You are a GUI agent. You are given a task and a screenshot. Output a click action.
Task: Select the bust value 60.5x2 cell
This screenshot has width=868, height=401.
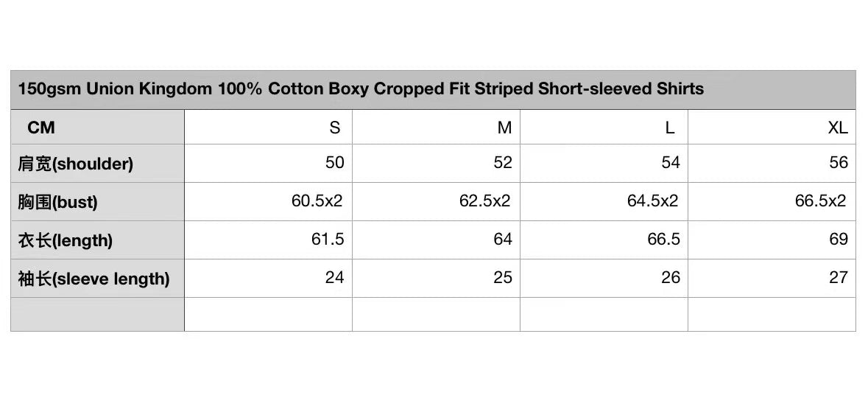point(268,201)
